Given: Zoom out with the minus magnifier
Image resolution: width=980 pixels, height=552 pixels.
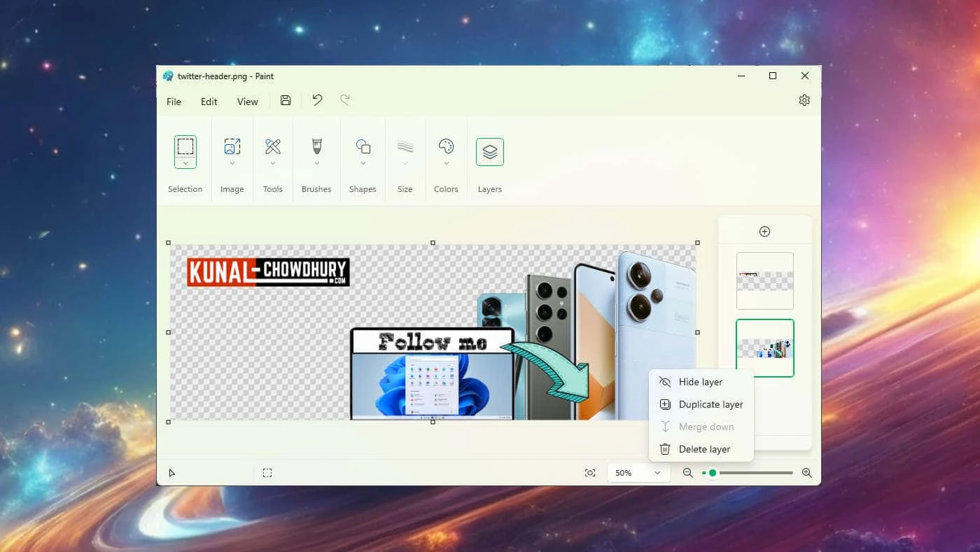Looking at the screenshot, I should tap(687, 473).
